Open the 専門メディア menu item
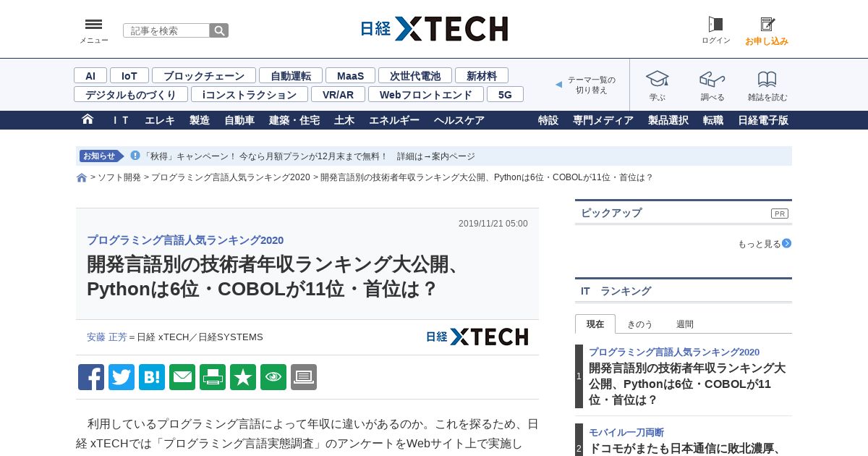868x456 pixels. [603, 120]
